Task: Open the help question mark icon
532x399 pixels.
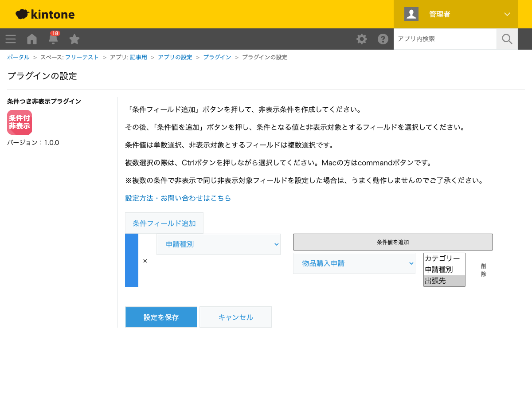Action: (383, 39)
